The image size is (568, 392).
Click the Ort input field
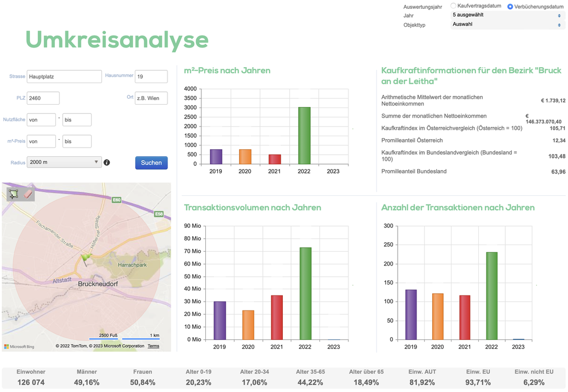(x=151, y=98)
